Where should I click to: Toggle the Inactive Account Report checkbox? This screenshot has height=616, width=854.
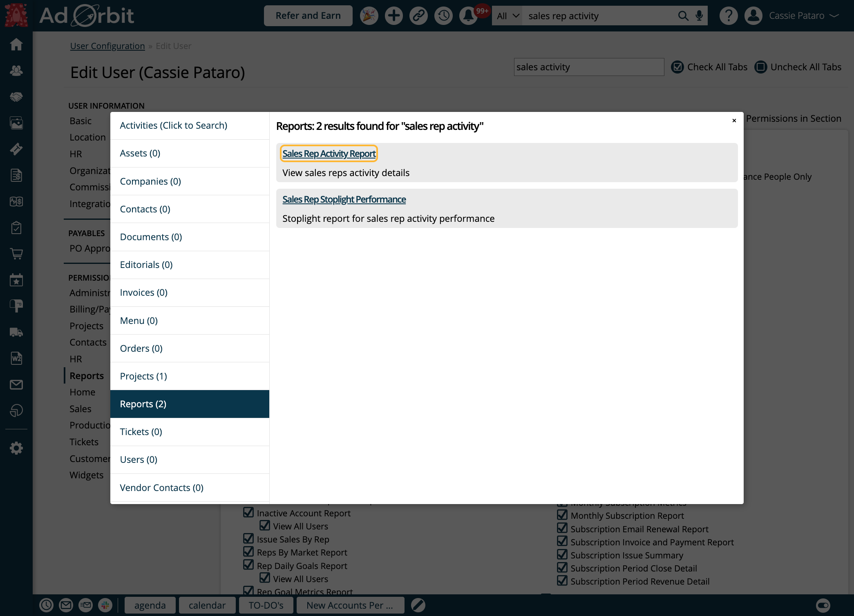[248, 513]
